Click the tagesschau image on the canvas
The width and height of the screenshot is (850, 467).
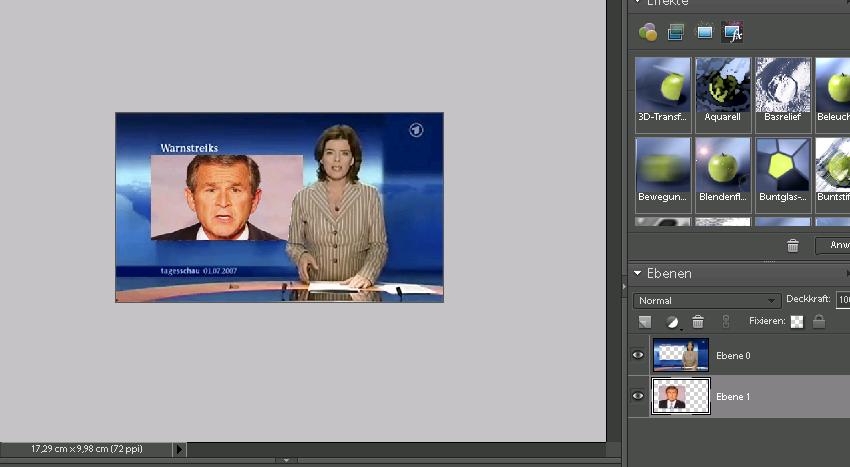(x=279, y=207)
